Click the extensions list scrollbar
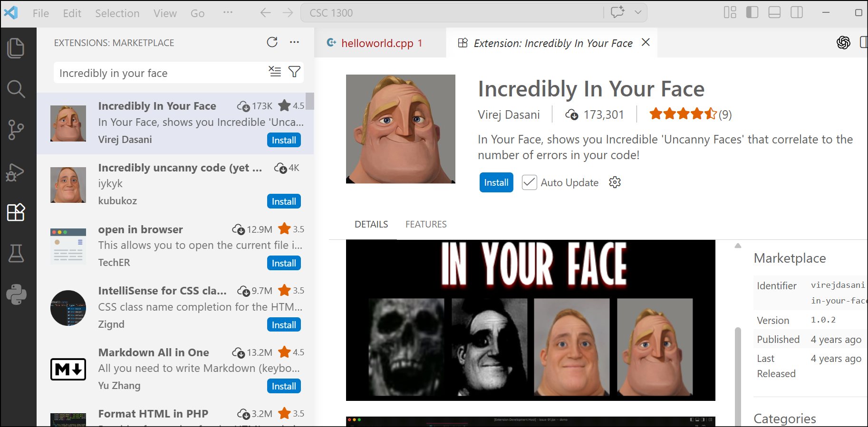868x427 pixels. (309, 101)
